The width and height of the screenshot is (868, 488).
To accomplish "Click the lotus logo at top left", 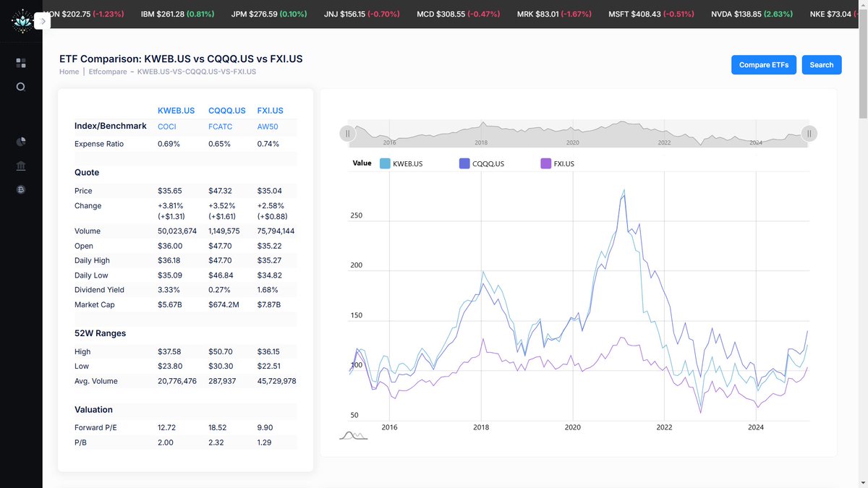I will pyautogui.click(x=21, y=21).
